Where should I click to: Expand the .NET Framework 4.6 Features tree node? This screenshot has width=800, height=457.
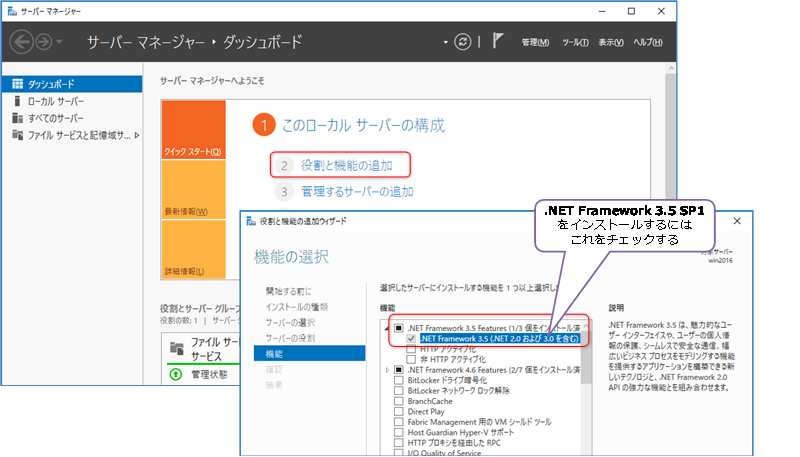387,370
